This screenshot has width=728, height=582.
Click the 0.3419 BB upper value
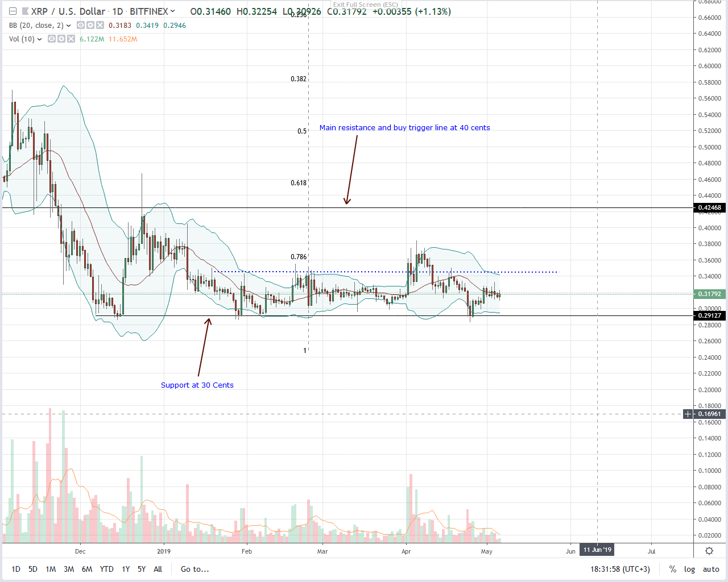pos(147,26)
